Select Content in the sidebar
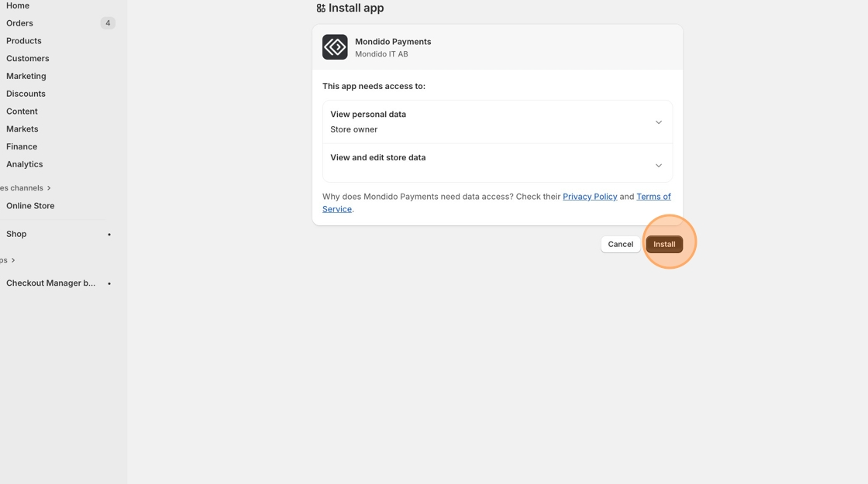The image size is (868, 484). 22,112
